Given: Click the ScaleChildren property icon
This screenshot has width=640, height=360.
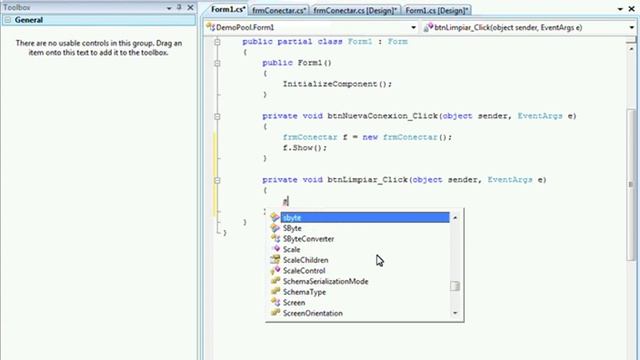Looking at the screenshot, I should coord(275,260).
